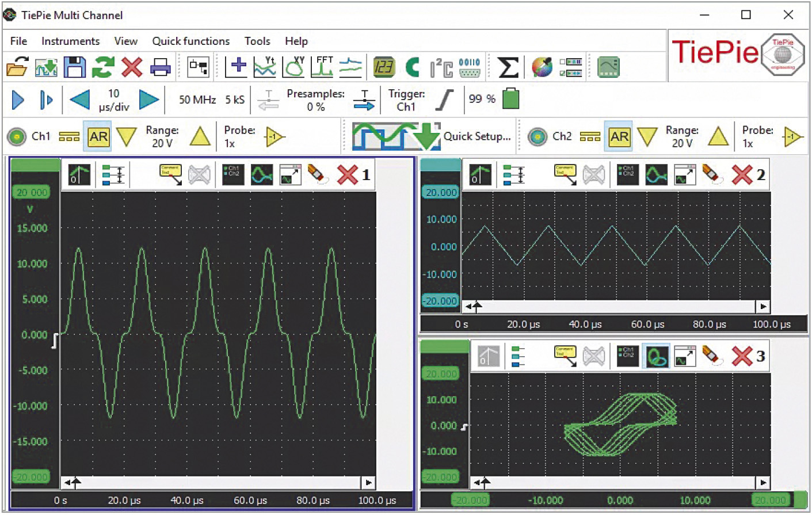The height and width of the screenshot is (515, 812).
Task: Open the Help menu
Action: click(x=296, y=41)
